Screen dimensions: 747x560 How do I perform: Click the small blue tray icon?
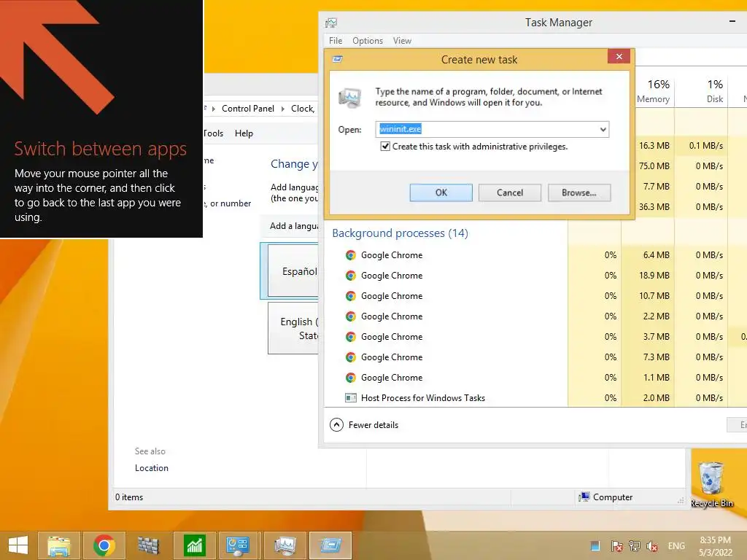[x=595, y=545]
